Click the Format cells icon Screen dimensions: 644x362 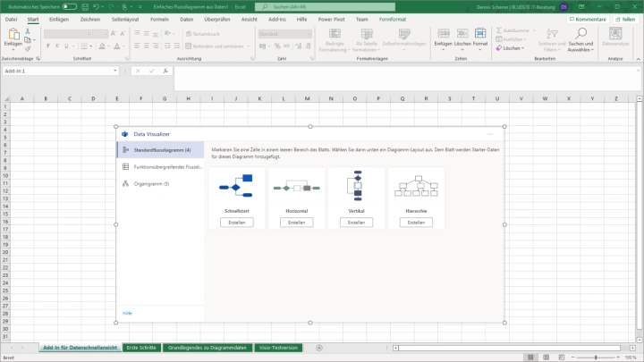(480, 33)
